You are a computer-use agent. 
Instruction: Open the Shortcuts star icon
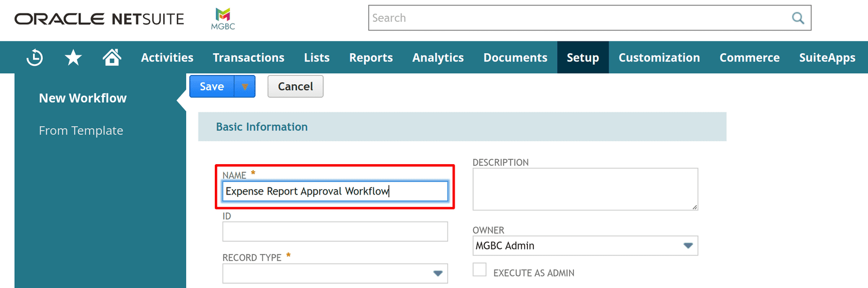pos(73,57)
